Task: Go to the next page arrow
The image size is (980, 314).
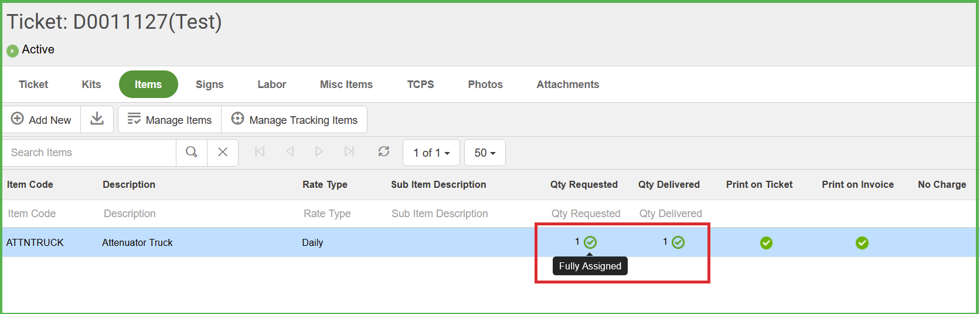Action: click(319, 151)
